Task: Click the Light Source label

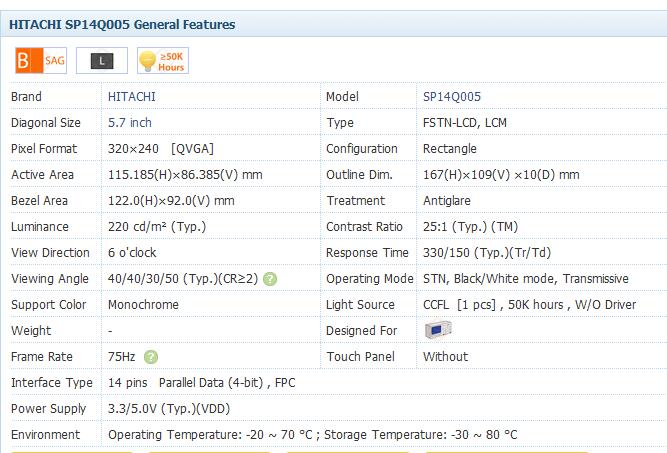Action: click(x=360, y=305)
